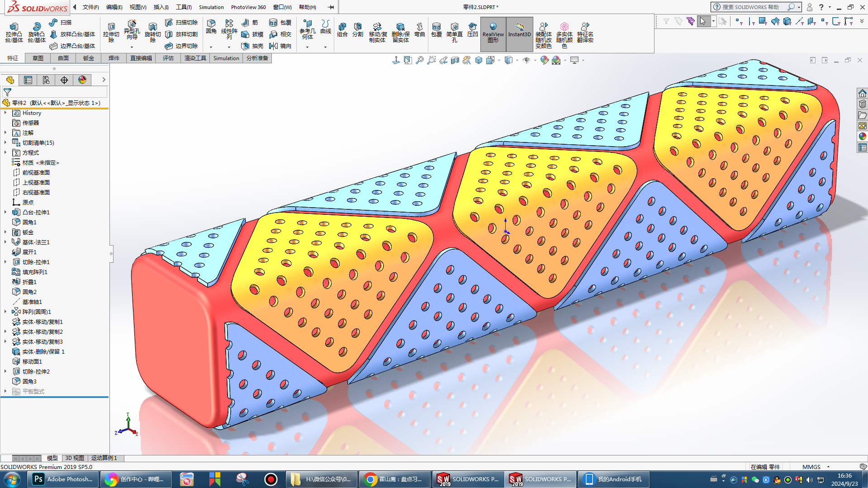Select the Shell tool (抽壳)

[x=252, y=46]
